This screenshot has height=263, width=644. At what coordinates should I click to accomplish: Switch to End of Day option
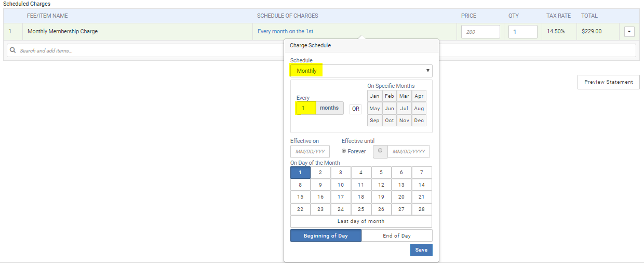point(397,236)
